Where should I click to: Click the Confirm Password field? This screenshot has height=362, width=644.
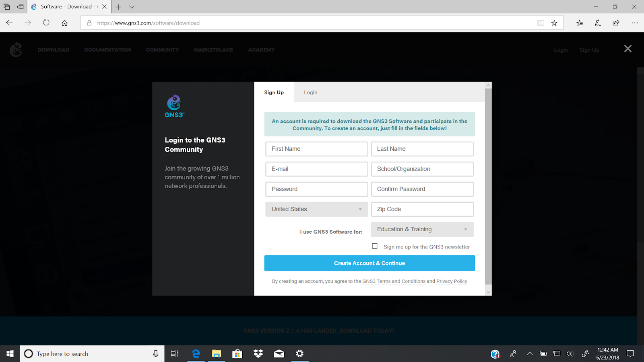(x=422, y=189)
